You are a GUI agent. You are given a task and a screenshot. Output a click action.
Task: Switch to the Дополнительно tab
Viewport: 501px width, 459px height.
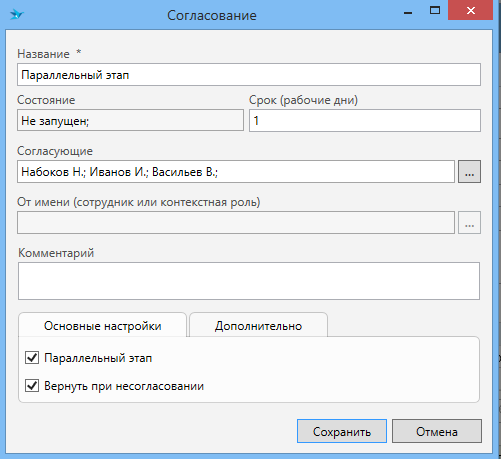click(258, 325)
